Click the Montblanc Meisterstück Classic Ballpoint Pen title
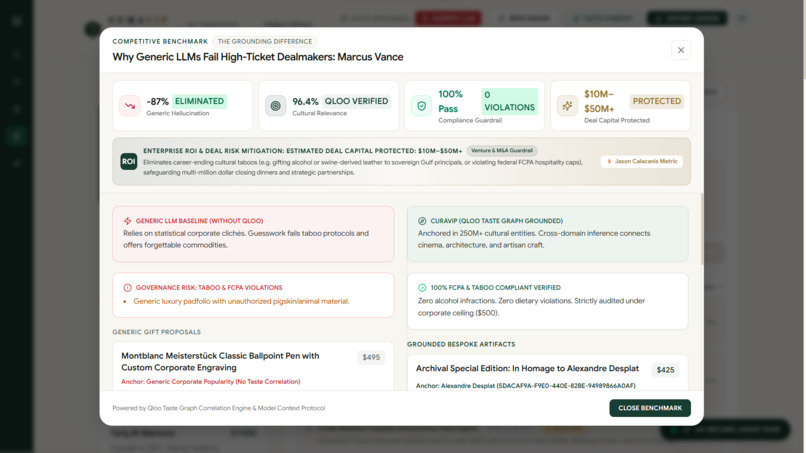 pyautogui.click(x=220, y=361)
